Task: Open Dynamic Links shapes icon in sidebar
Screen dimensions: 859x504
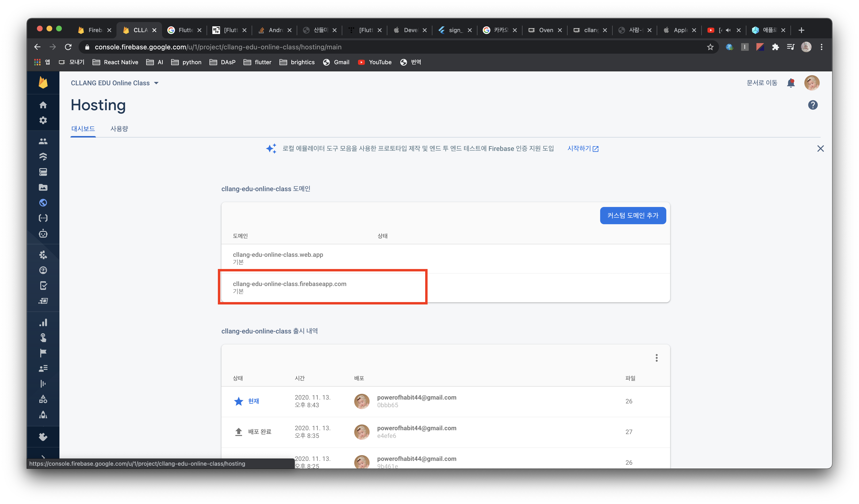Action: (43, 399)
